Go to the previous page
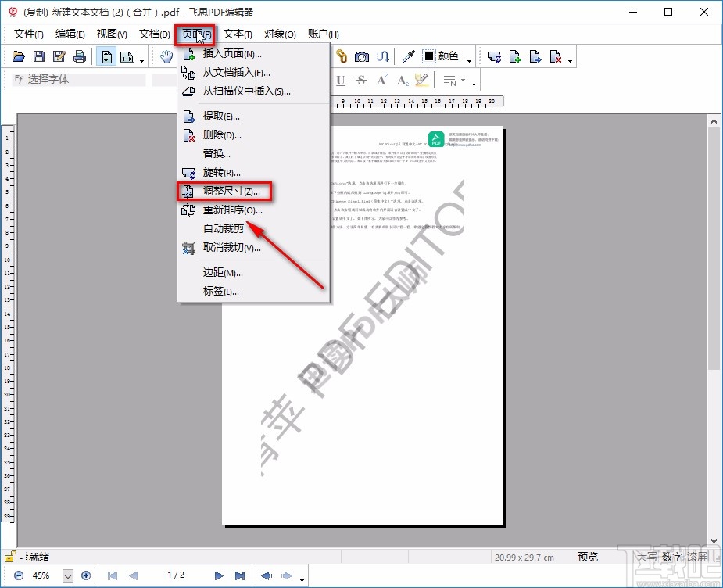The image size is (723, 588). click(x=133, y=575)
